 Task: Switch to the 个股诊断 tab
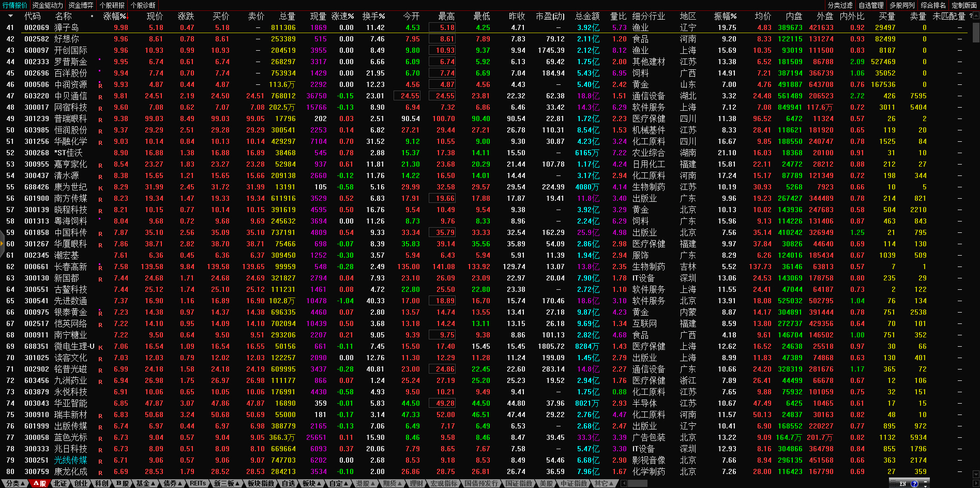point(143,5)
